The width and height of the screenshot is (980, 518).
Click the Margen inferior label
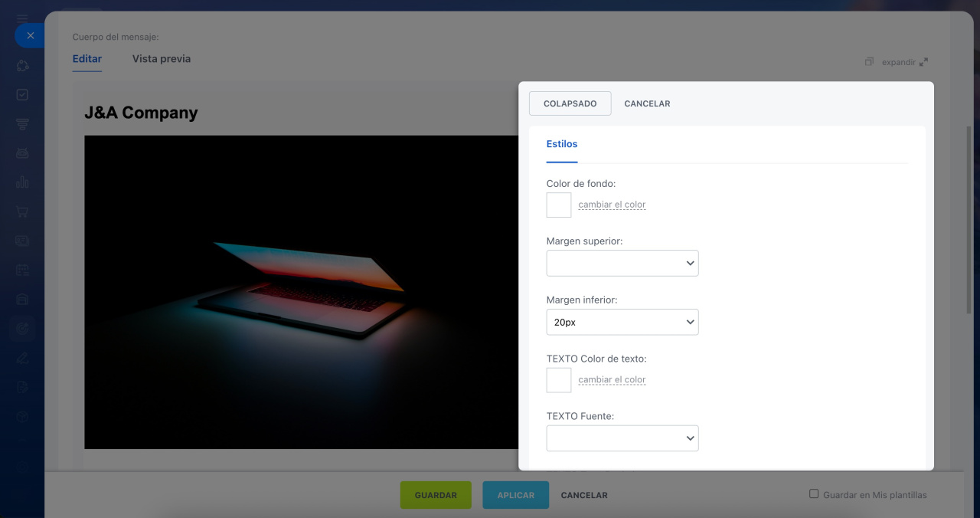click(582, 300)
